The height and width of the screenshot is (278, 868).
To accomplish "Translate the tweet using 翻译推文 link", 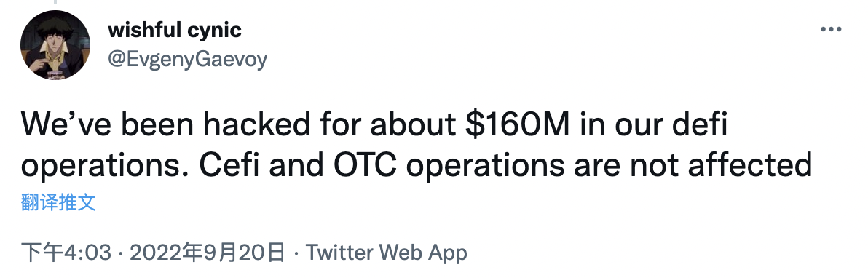I will pos(59,202).
